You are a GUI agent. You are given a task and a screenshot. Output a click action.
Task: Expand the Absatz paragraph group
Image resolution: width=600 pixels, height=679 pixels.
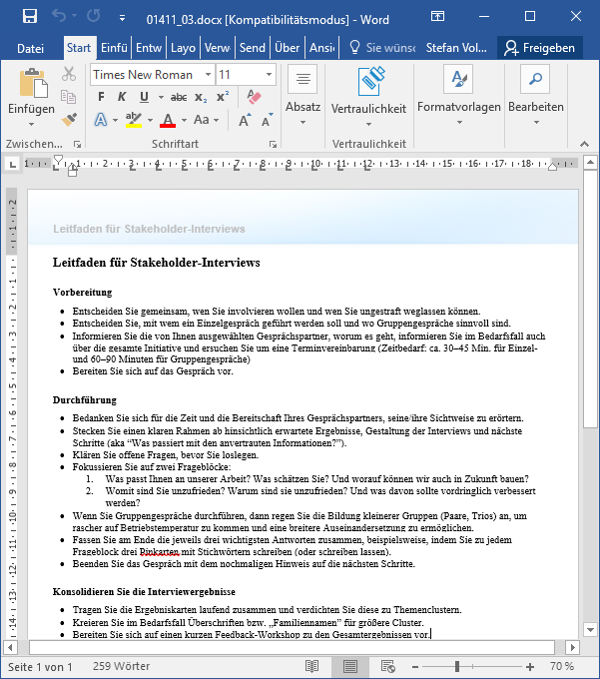pyautogui.click(x=303, y=89)
